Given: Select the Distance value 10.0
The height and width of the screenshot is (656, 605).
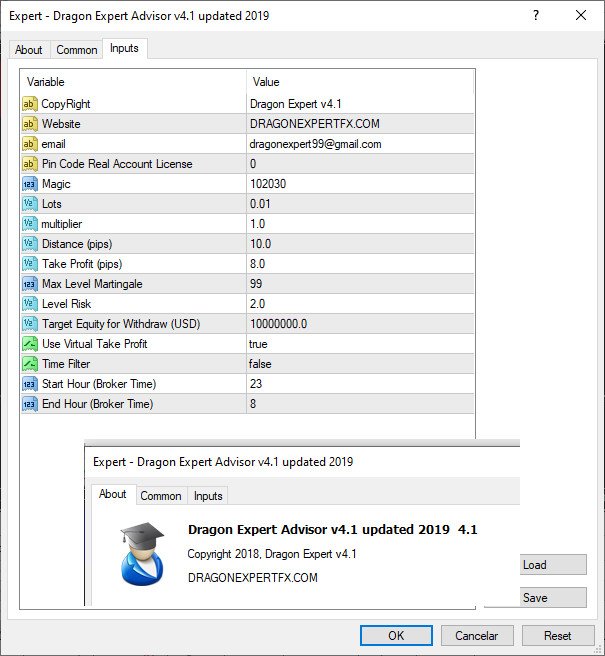Looking at the screenshot, I should click(x=361, y=244).
